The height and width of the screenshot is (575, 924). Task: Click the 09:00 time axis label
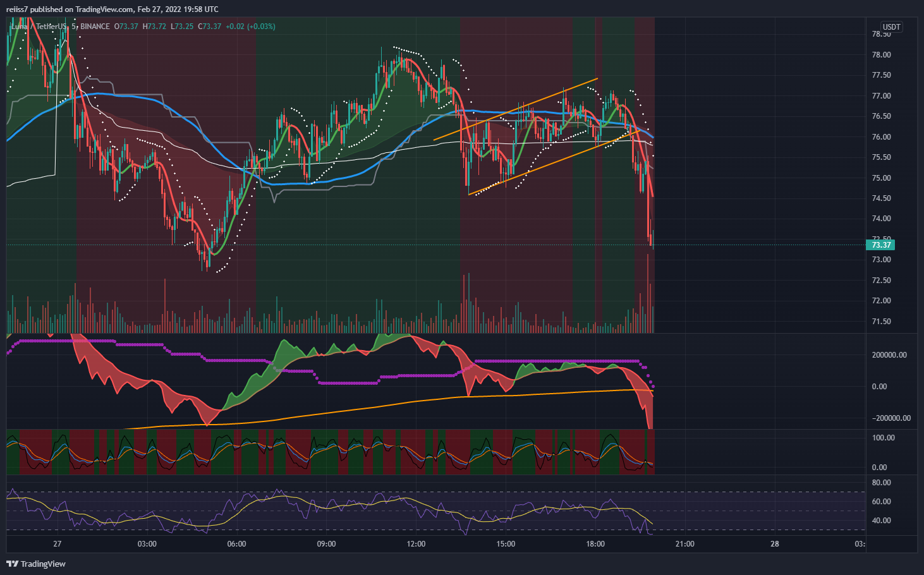point(326,544)
